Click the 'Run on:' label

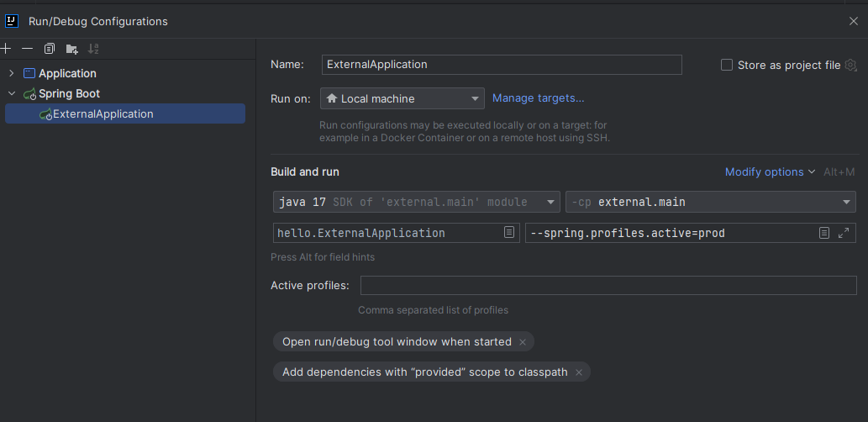(290, 98)
